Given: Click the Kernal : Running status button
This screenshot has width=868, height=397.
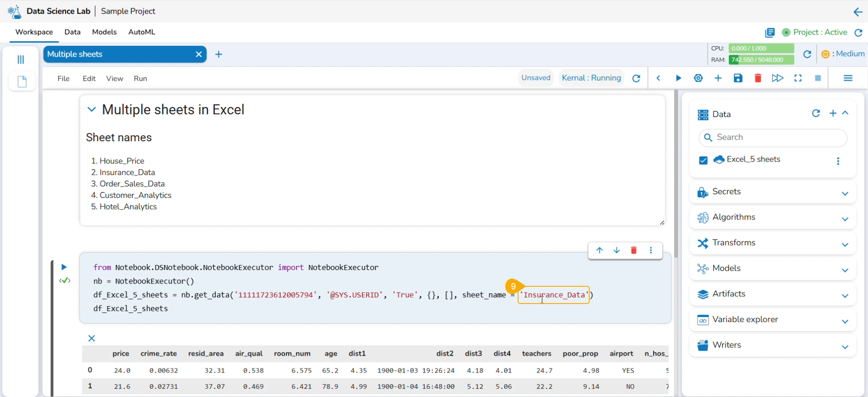Looking at the screenshot, I should tap(591, 78).
